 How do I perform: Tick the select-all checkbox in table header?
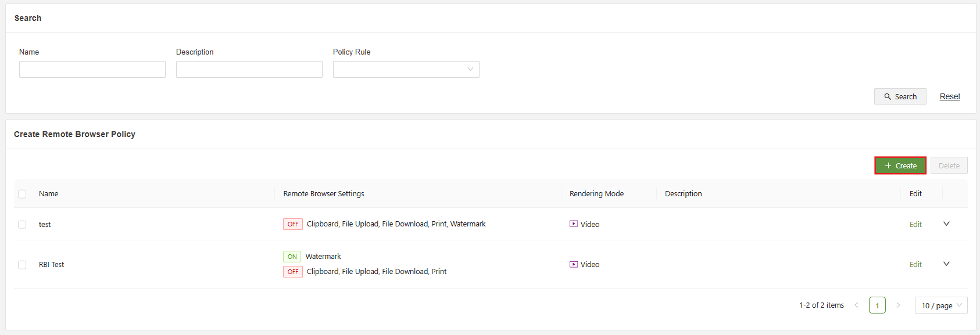point(22,194)
